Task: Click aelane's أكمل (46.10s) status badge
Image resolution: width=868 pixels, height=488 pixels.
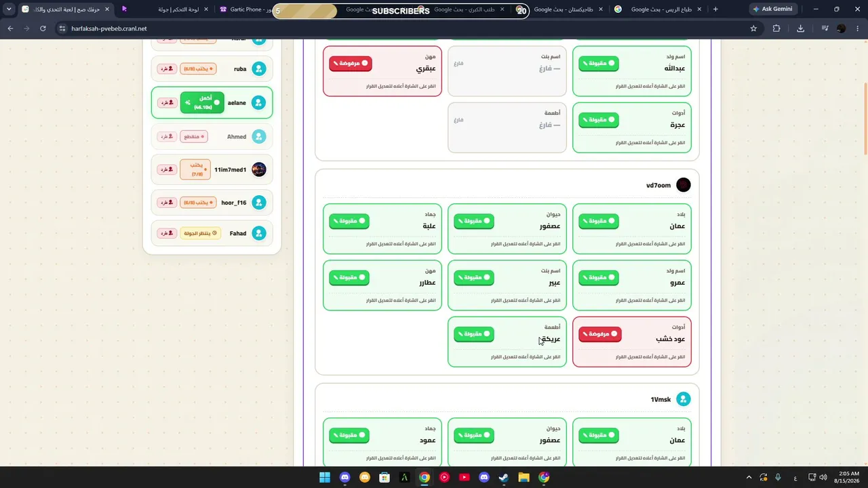Action: tap(202, 102)
